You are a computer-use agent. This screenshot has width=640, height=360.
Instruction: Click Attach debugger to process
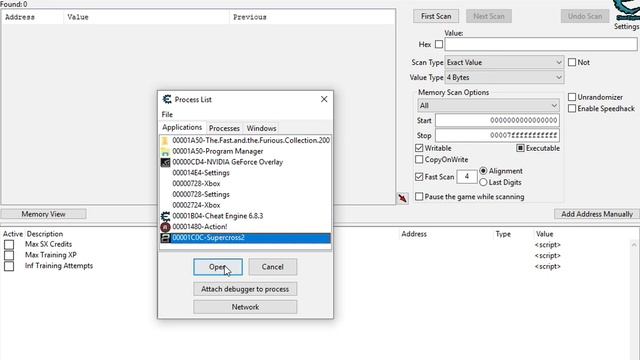click(x=245, y=289)
